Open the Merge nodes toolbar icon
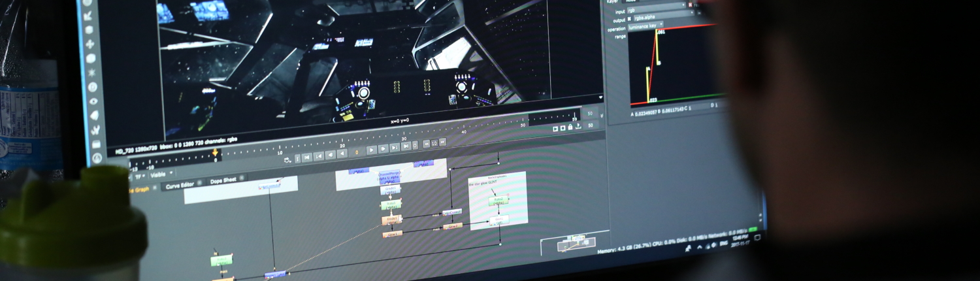 point(90,30)
